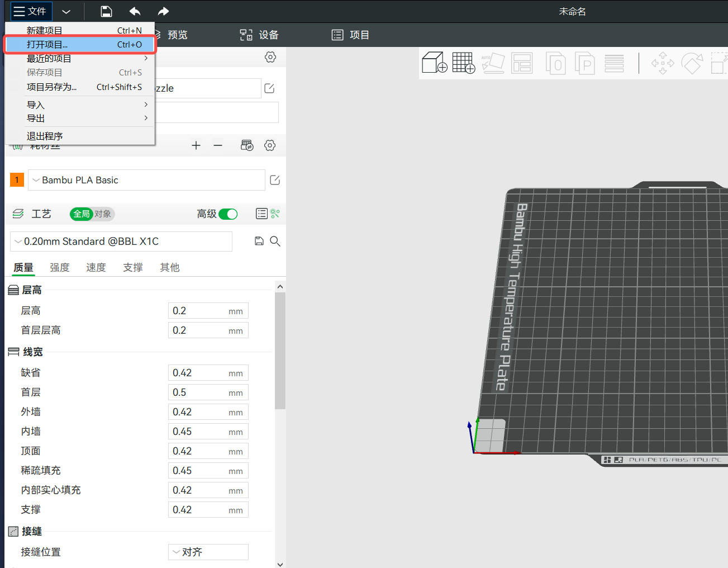
Task: Click 退出程序 menu entry
Action: 80,136
